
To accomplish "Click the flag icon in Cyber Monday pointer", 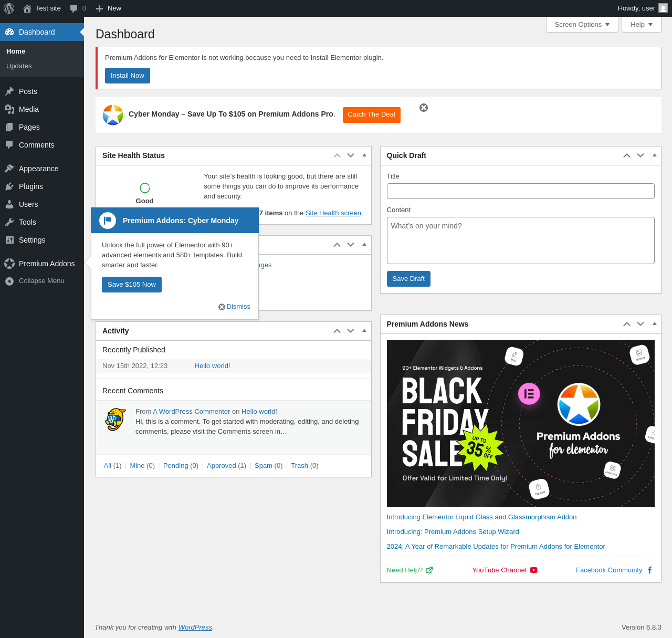I will pos(108,221).
